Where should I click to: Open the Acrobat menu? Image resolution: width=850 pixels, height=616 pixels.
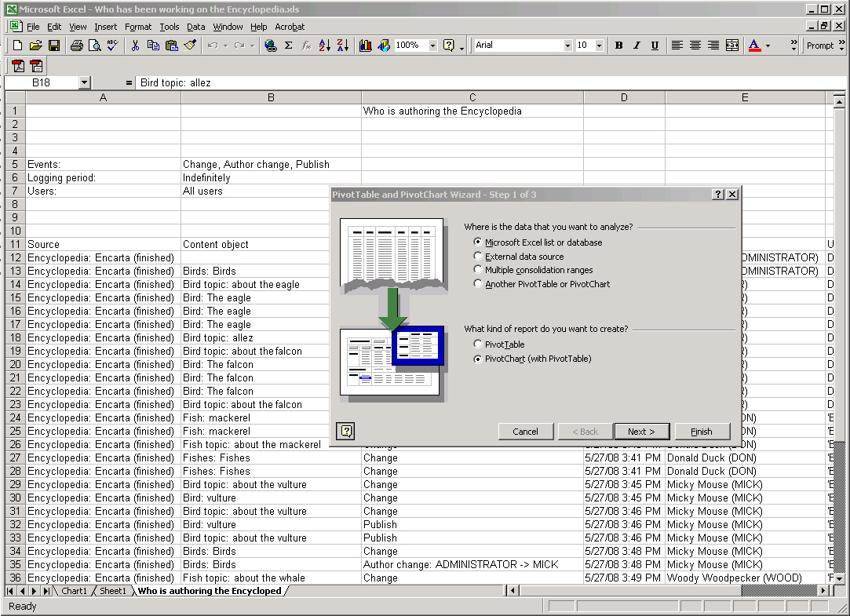pos(290,27)
